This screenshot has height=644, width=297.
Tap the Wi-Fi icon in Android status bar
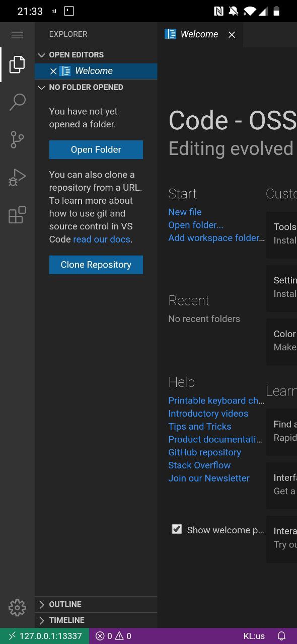(x=249, y=11)
